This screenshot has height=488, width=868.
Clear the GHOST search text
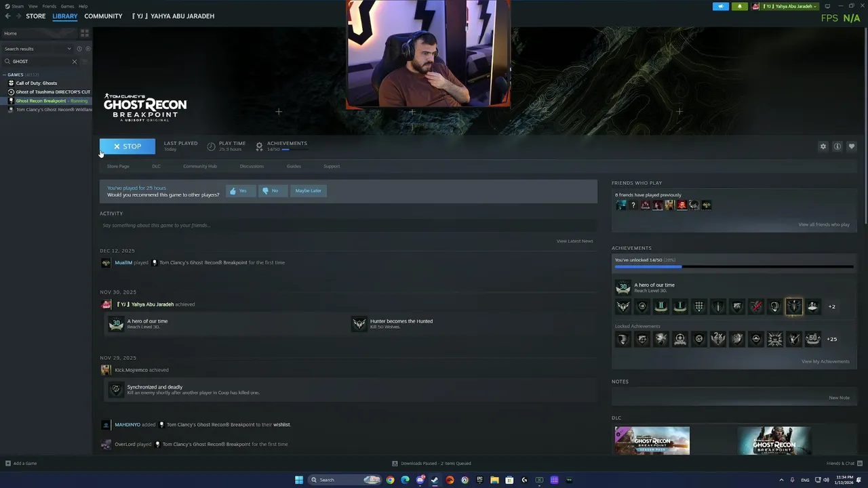click(x=75, y=62)
